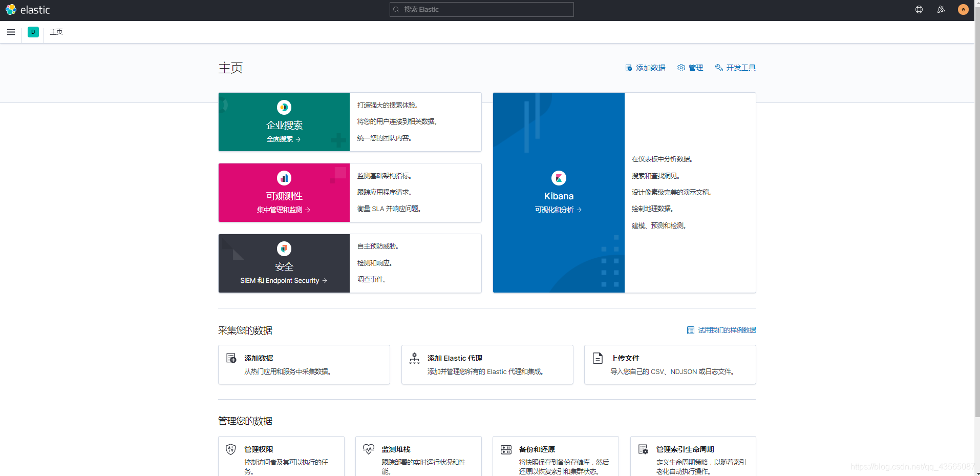Click the green D space avatar
Screen dimensions: 980x476
tap(33, 32)
